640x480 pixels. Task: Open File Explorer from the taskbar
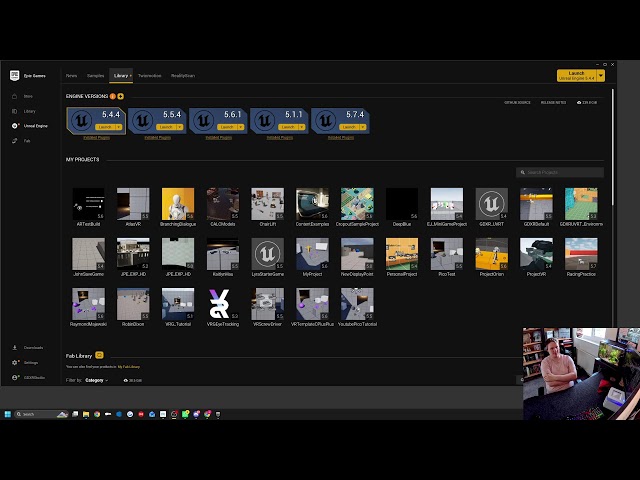click(x=86, y=414)
